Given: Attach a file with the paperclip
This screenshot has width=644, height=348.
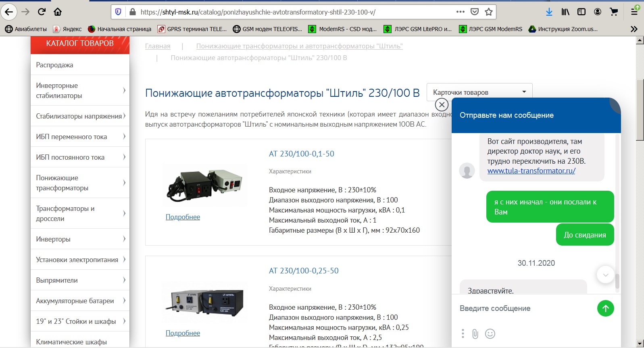Looking at the screenshot, I should point(475,334).
